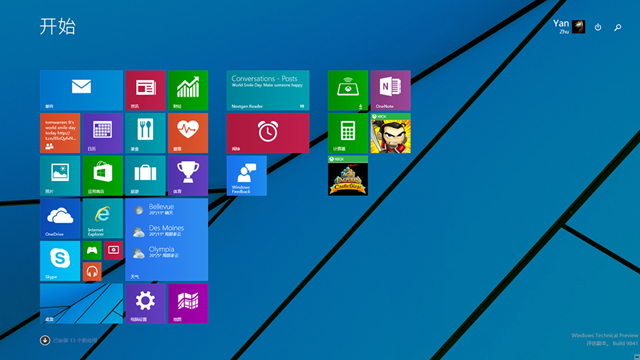Screen dimensions: 640x360
Task: Open the samurai Xbox game tile
Action: (x=390, y=133)
